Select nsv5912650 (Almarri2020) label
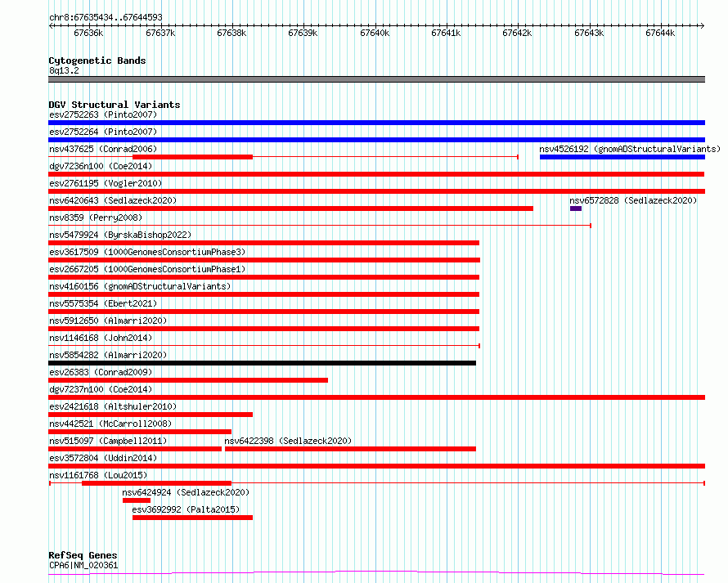Image resolution: width=728 pixels, height=583 pixels. coord(108,321)
